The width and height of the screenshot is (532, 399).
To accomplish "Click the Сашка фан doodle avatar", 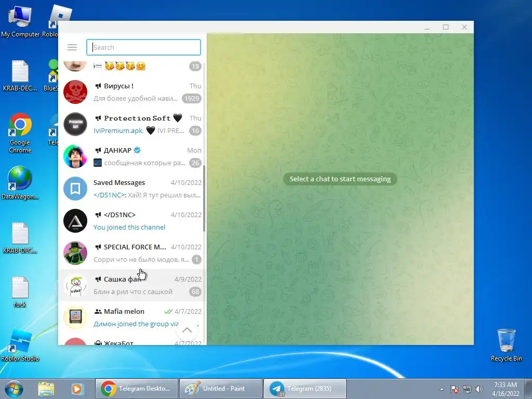I will click(x=75, y=285).
